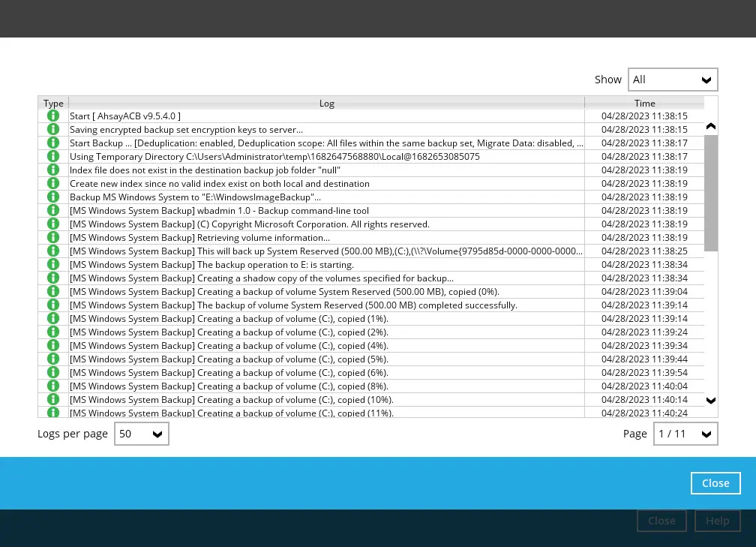The image size is (756, 547).
Task: Click the scroll up arrow of log list
Action: coord(711,127)
